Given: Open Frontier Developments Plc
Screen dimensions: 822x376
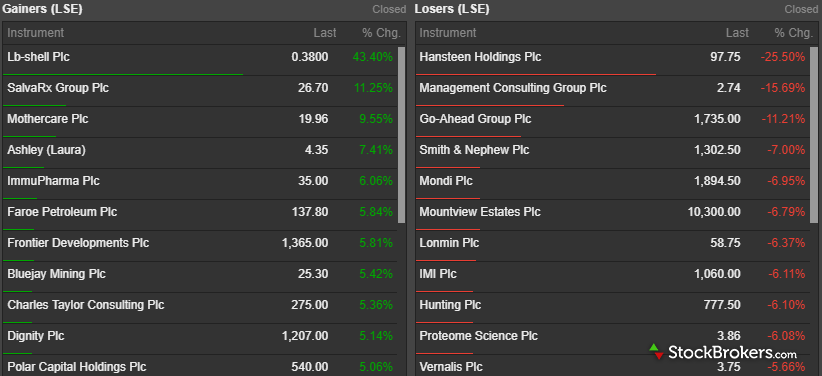Looking at the screenshot, I should pyautogui.click(x=78, y=242).
